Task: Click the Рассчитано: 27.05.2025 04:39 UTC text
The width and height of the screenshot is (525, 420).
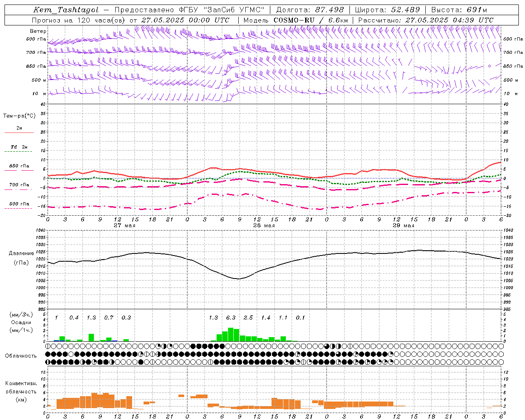Action: [x=426, y=20]
